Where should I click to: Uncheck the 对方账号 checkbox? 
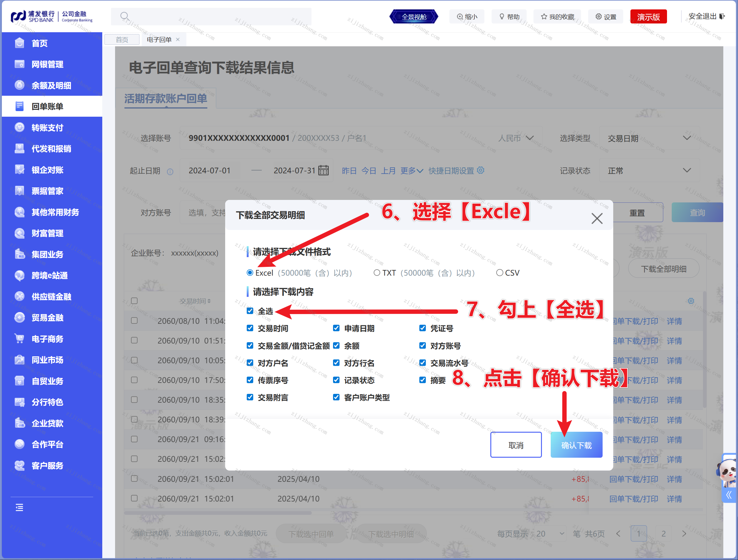click(422, 345)
